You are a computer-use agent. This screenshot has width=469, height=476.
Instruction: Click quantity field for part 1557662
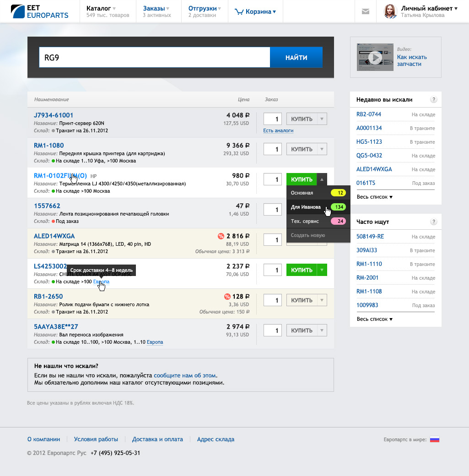coord(273,210)
